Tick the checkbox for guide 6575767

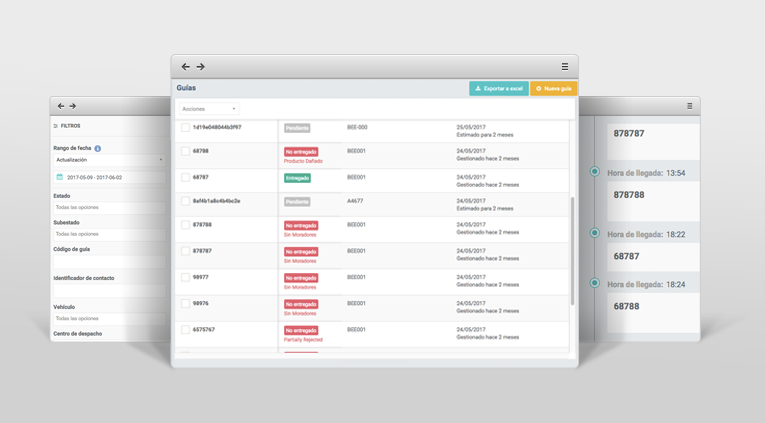point(185,330)
